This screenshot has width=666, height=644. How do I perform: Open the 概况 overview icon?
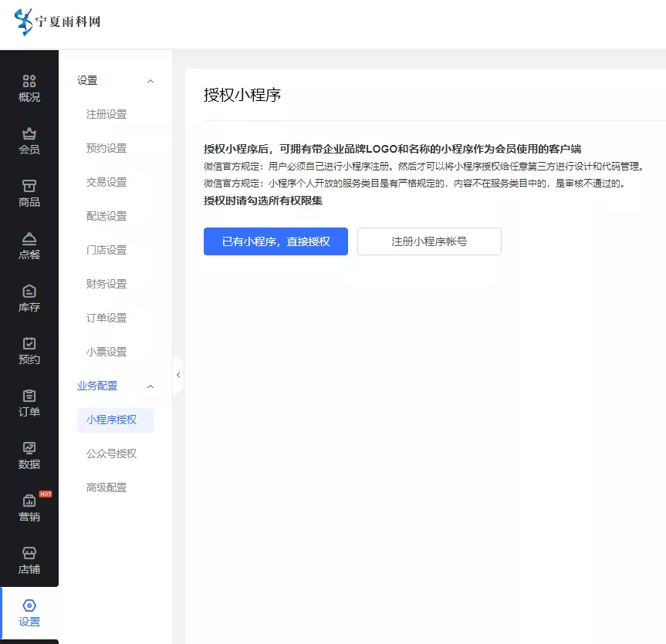click(29, 81)
